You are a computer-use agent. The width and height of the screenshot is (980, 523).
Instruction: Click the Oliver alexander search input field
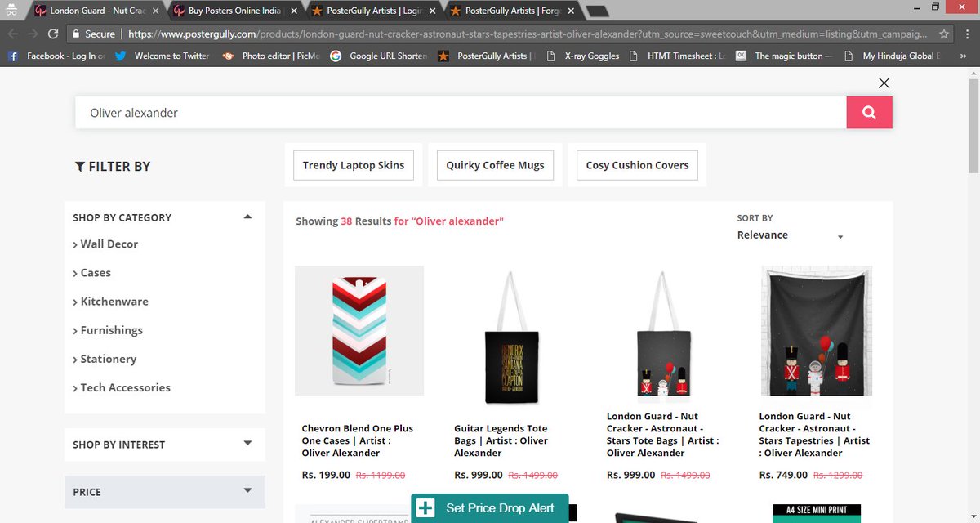461,113
